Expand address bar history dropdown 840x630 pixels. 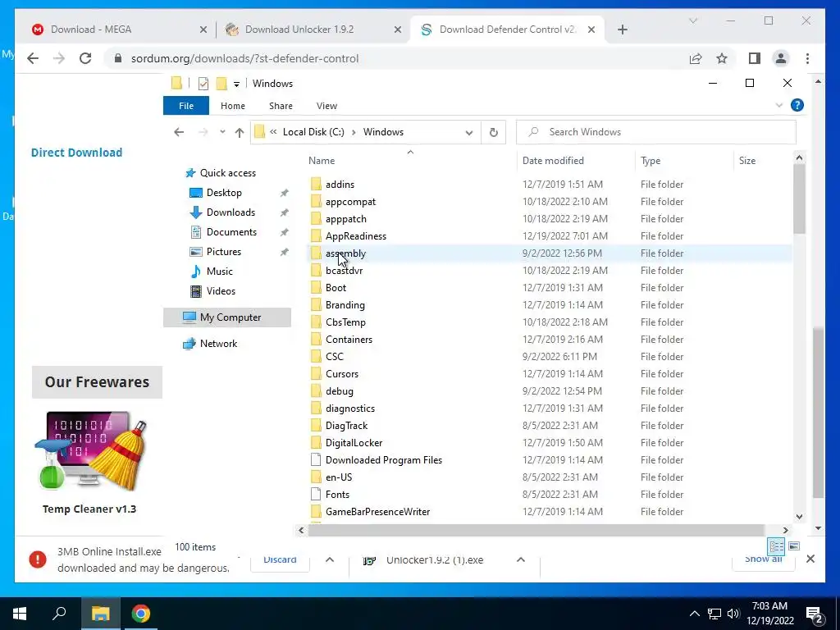468,132
